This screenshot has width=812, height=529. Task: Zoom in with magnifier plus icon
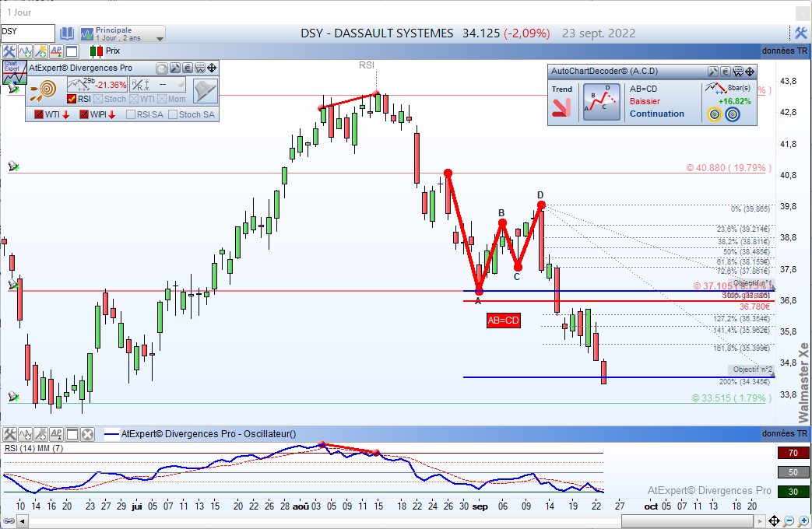803,521
